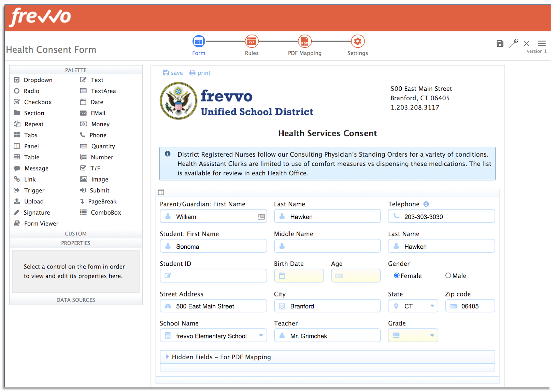
Task: Close the form designer with the X icon
Action: coord(527,43)
